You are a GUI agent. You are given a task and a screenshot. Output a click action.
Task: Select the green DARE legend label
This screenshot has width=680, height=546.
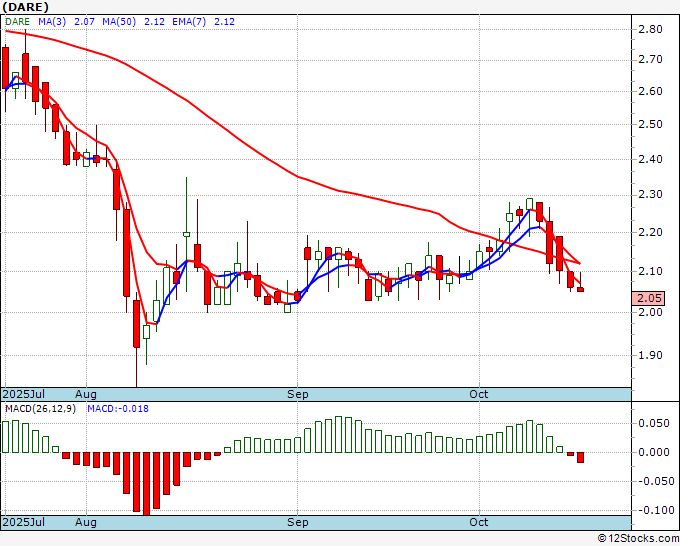(x=17, y=22)
